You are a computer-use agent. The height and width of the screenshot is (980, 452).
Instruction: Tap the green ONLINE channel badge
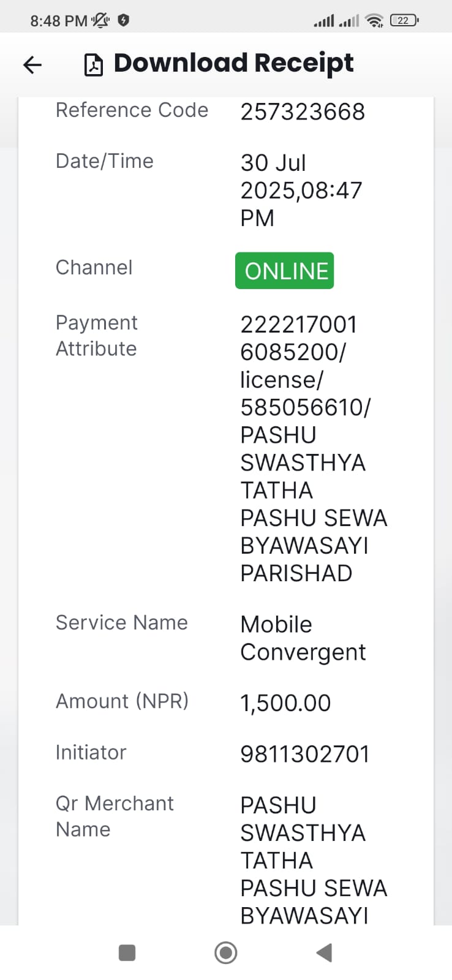tap(285, 270)
